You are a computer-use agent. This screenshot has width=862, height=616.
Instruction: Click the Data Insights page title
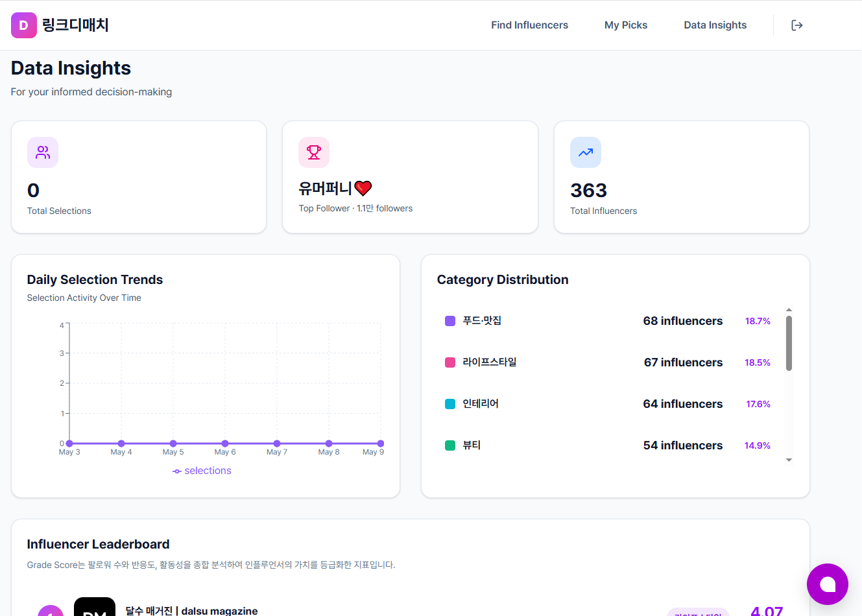[x=71, y=68]
